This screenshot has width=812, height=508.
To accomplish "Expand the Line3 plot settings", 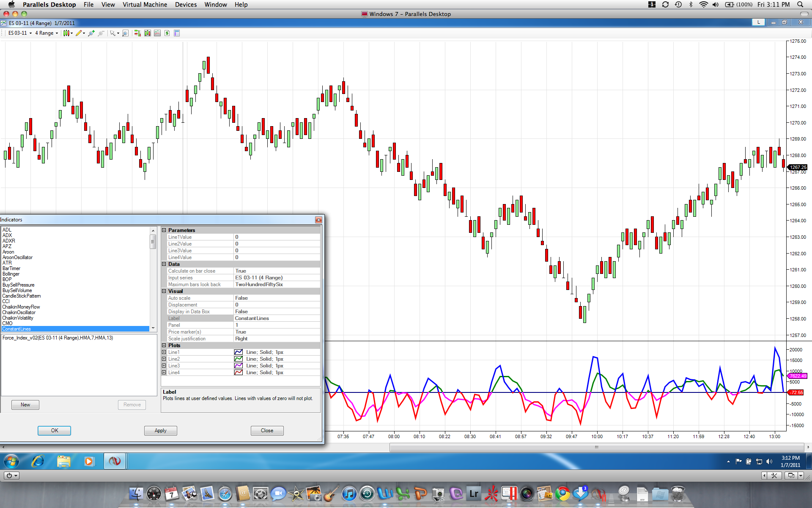I will point(164,366).
